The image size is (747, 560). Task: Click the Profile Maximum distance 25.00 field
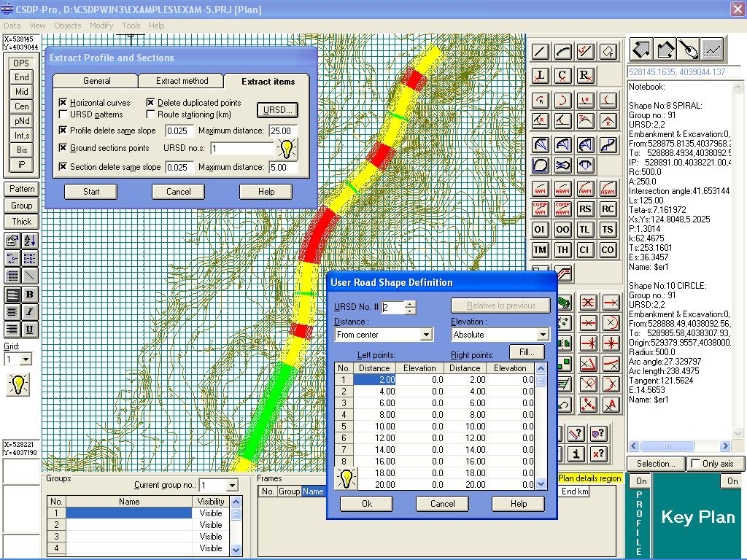(284, 131)
